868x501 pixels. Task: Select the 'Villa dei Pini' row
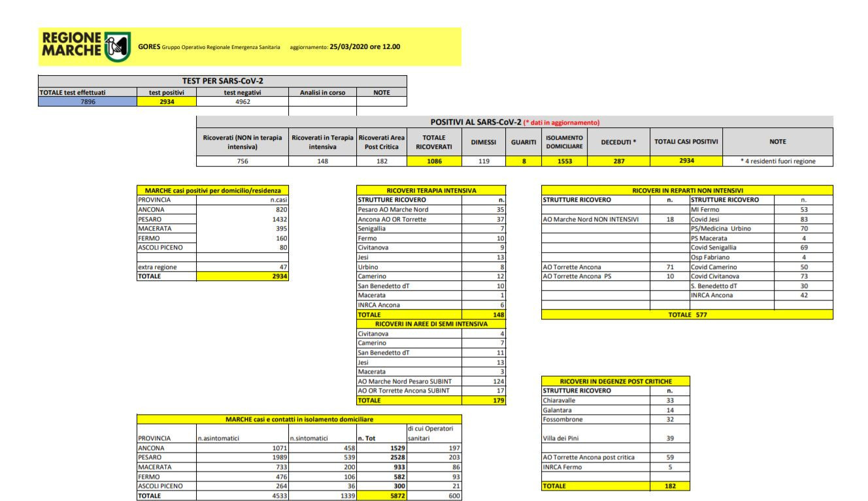pos(616,438)
